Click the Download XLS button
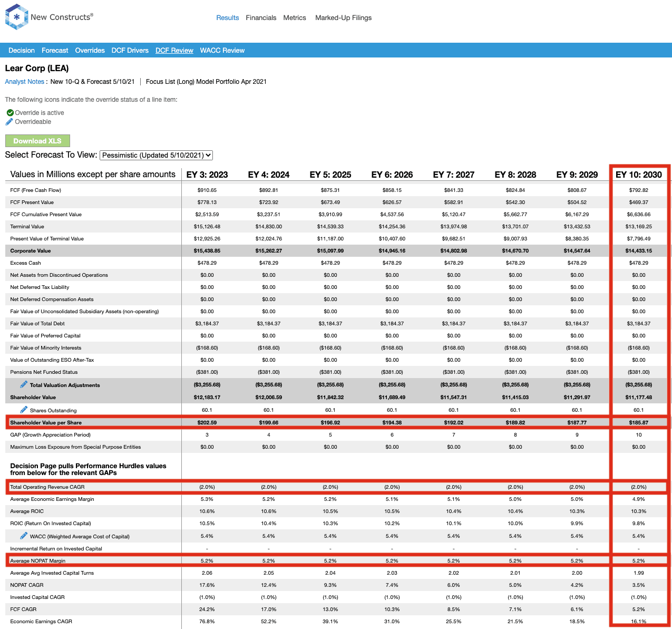Screen dimensions: 672x629 click(37, 141)
